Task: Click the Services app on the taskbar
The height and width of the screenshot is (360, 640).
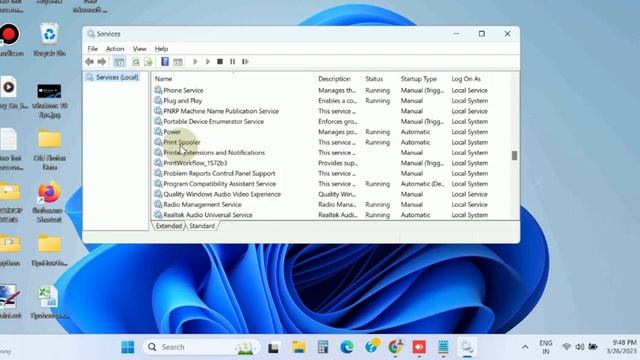Action: pos(467,347)
